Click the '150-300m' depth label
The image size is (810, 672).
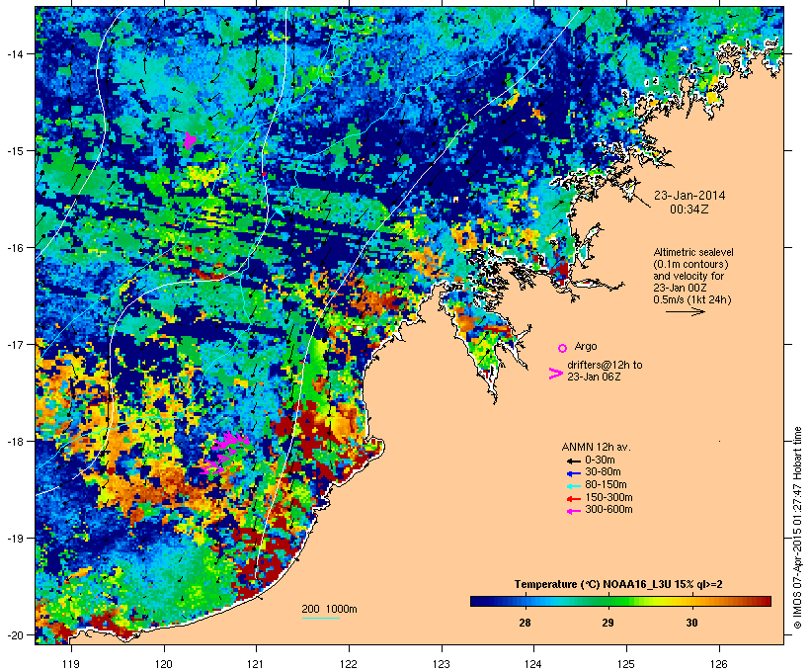[608, 497]
